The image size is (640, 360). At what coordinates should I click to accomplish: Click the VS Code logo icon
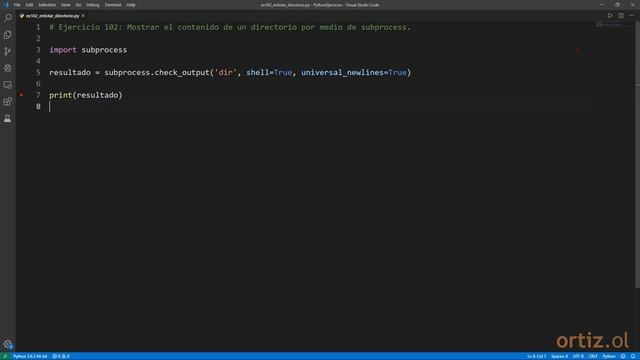click(6, 5)
